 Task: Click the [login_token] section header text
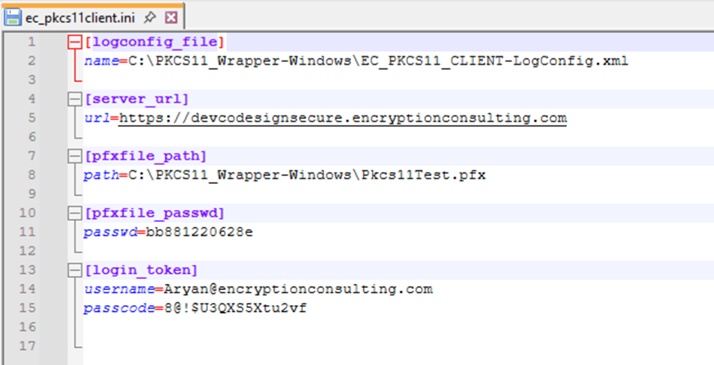click(141, 270)
